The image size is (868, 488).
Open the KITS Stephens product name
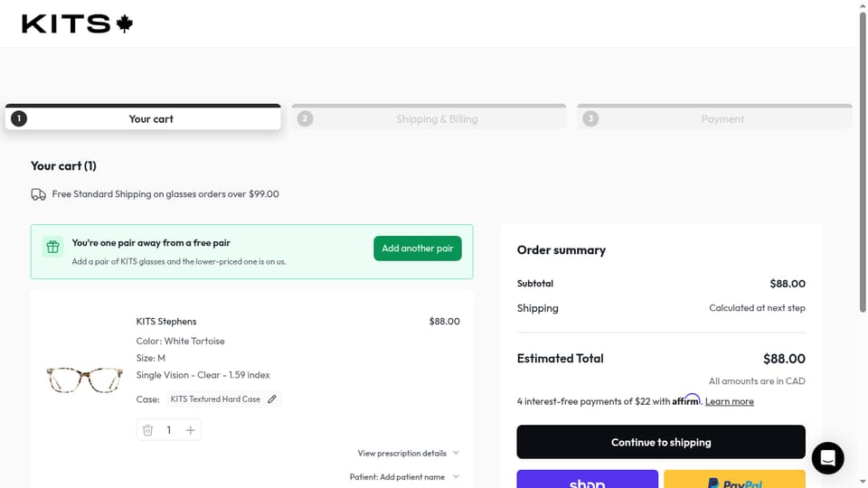pyautogui.click(x=166, y=322)
